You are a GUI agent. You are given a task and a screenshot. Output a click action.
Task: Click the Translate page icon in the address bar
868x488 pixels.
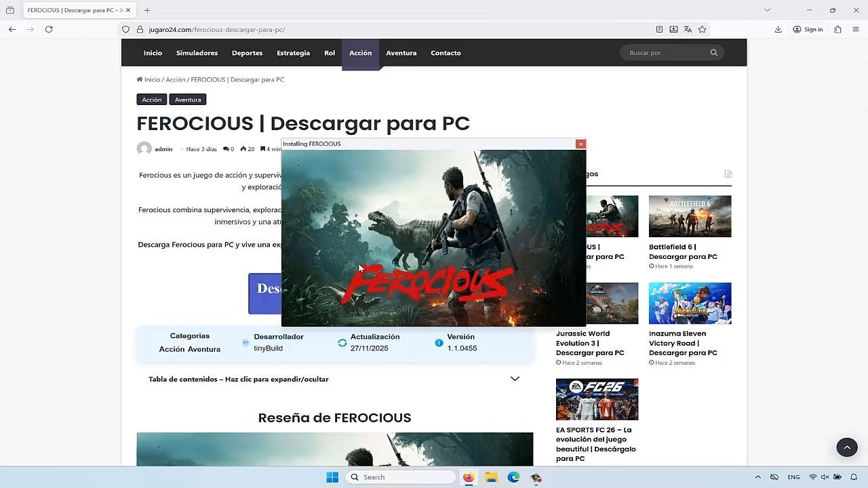click(688, 29)
